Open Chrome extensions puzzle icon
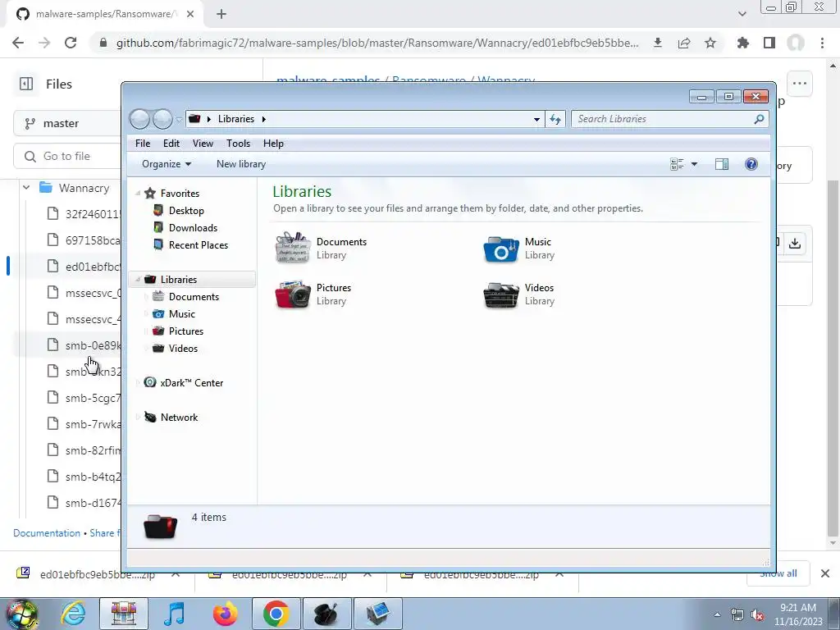The width and height of the screenshot is (840, 630). 742,43
